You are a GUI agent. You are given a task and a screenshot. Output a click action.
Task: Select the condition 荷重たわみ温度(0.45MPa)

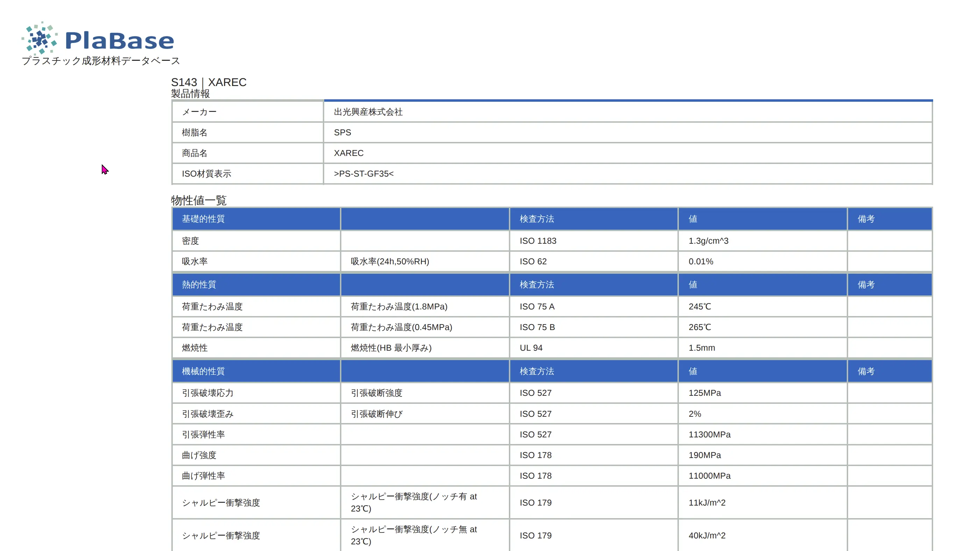(402, 327)
